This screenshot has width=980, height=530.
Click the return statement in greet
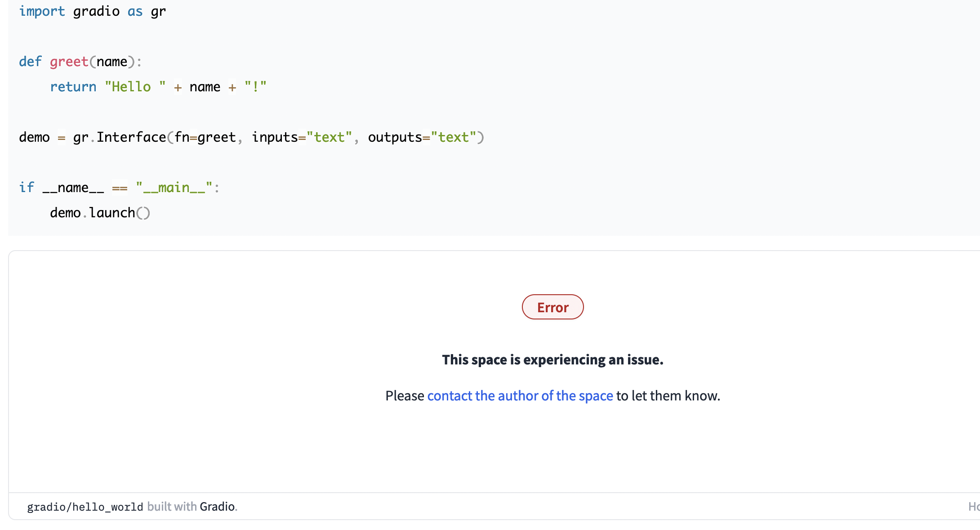point(73,86)
